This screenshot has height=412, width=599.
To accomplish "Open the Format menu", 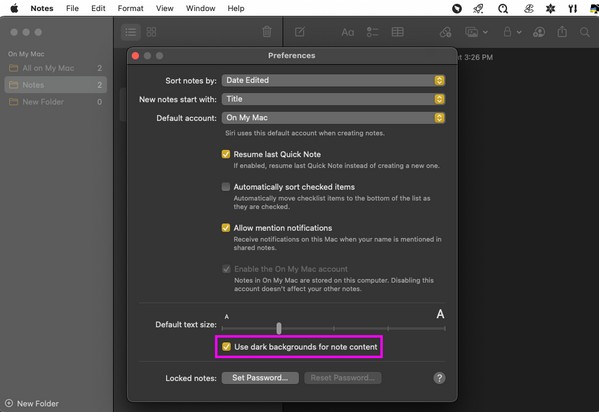I will pyautogui.click(x=130, y=8).
